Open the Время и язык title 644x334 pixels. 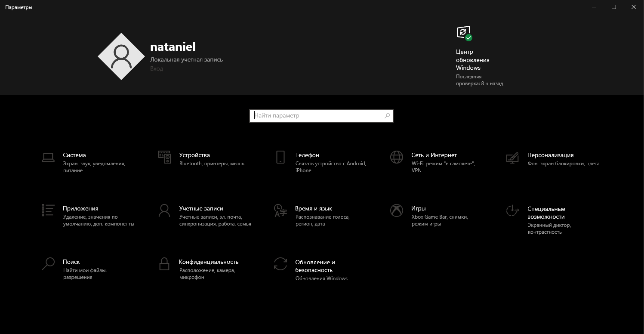coord(314,209)
